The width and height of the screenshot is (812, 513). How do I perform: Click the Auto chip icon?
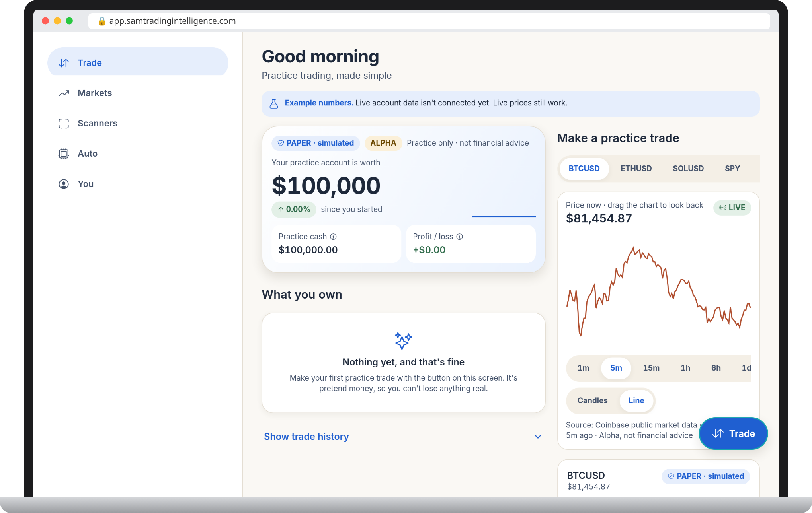[64, 154]
